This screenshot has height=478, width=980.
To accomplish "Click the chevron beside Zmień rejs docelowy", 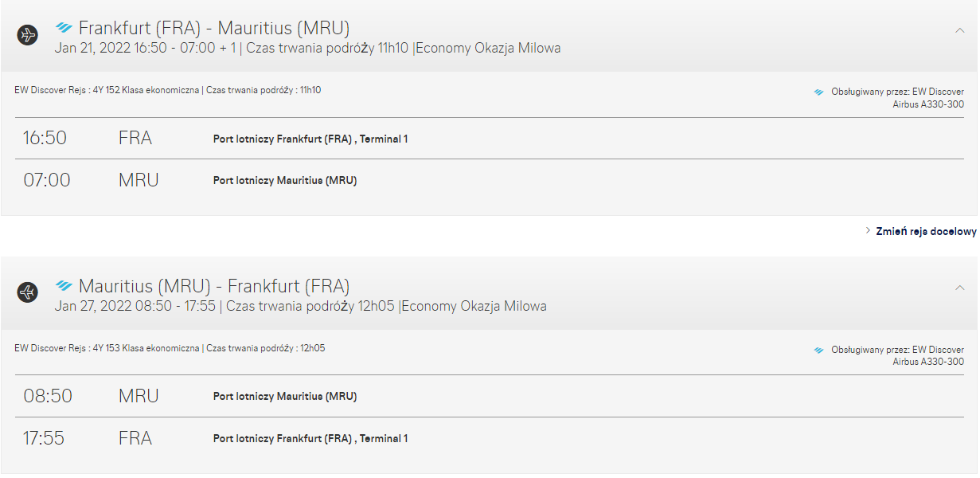I will (x=869, y=231).
